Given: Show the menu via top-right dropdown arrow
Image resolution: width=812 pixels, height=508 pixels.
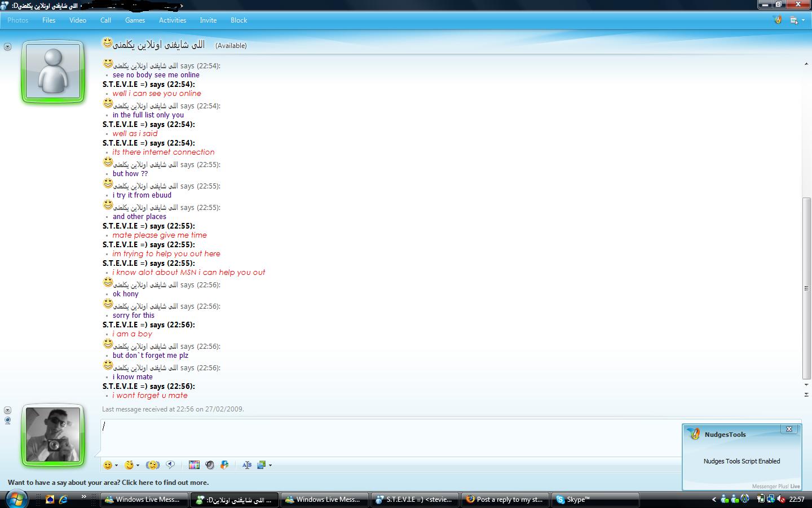Looking at the screenshot, I should [x=803, y=20].
